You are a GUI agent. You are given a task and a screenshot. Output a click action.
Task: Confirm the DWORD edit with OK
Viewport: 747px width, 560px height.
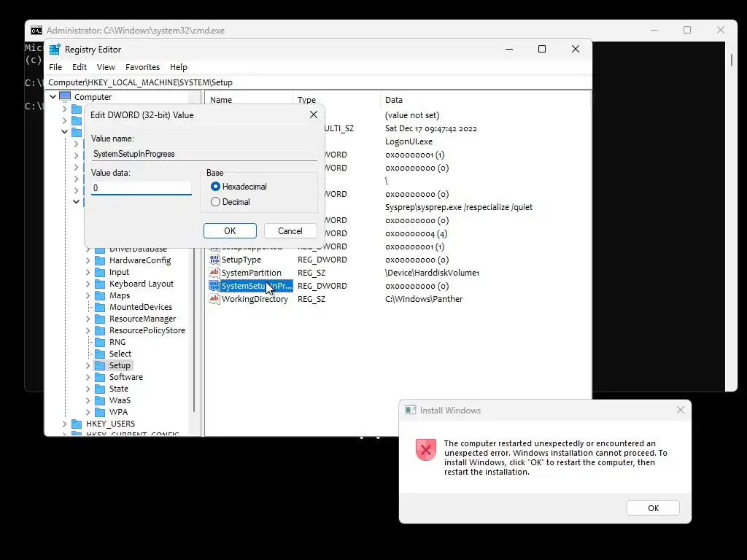pyautogui.click(x=230, y=231)
